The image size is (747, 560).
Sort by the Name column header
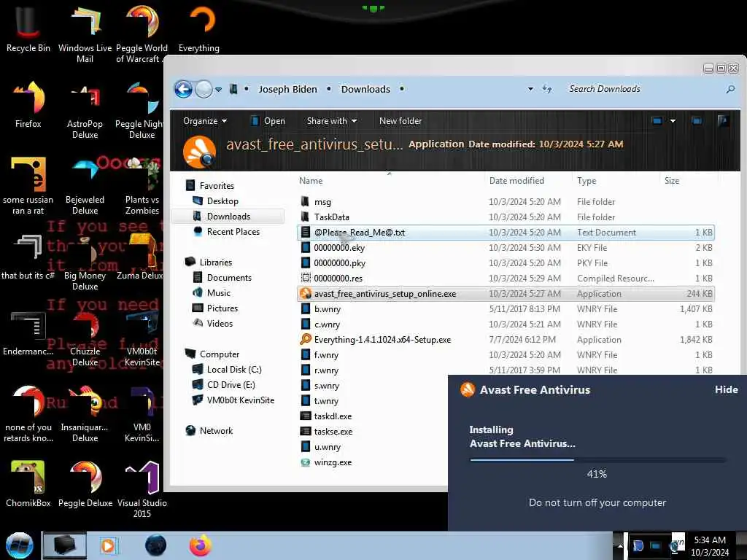point(311,181)
